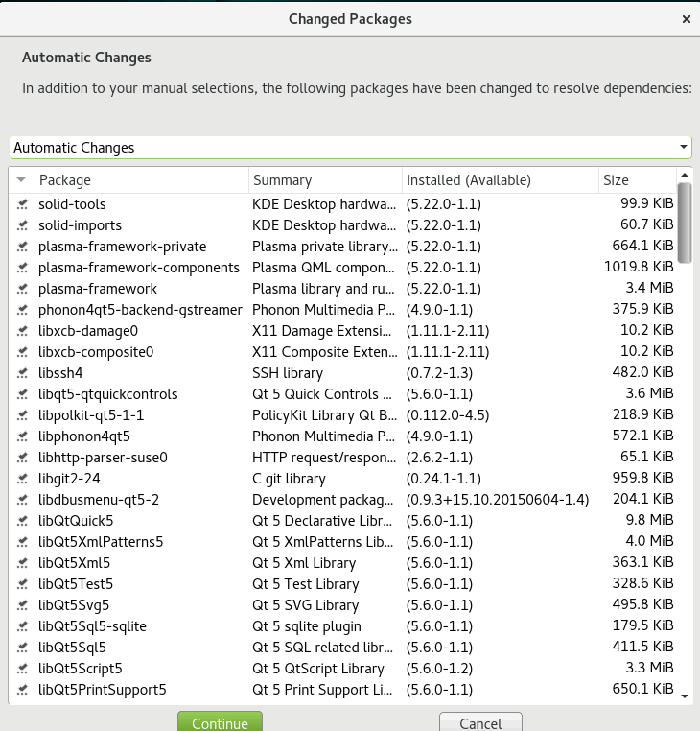700x731 pixels.
Task: Toggle install status of libdbusmenu-qt5-2
Action: (22, 500)
